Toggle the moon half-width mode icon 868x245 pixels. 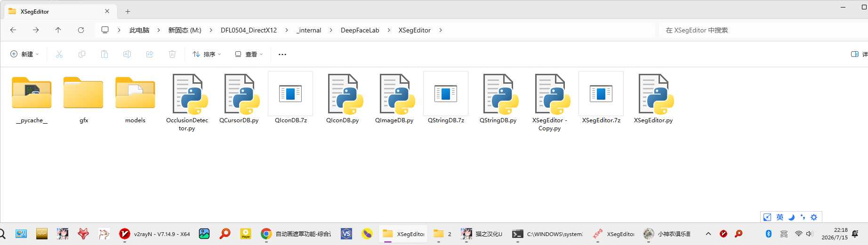click(x=791, y=217)
